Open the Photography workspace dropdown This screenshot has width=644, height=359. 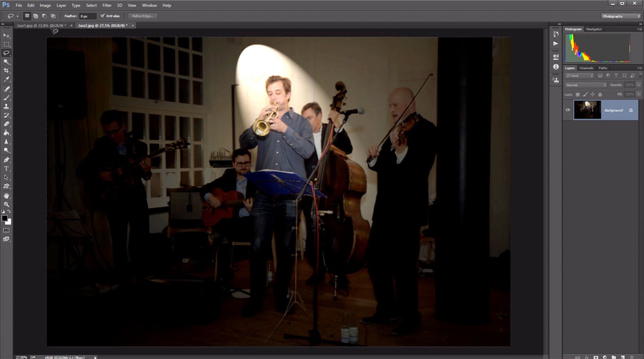(x=620, y=16)
